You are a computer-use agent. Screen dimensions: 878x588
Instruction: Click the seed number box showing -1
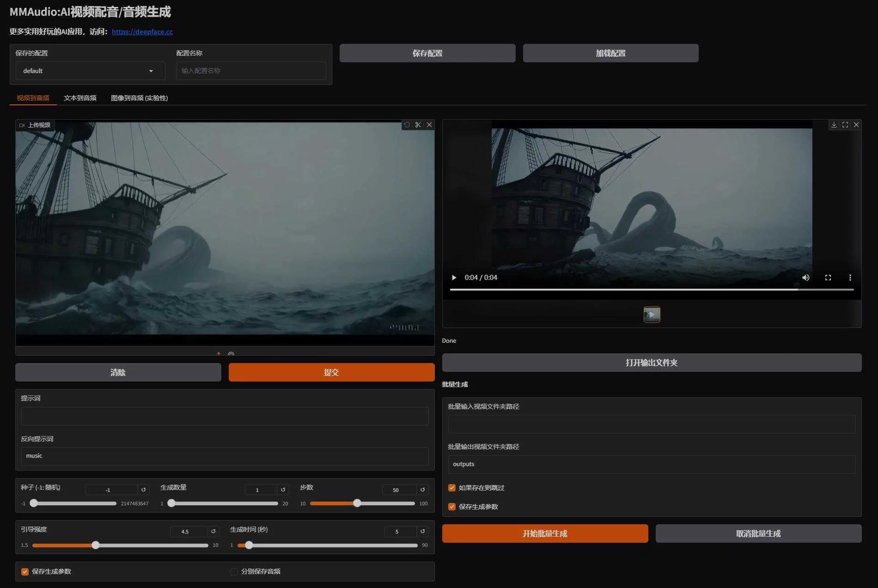click(111, 490)
